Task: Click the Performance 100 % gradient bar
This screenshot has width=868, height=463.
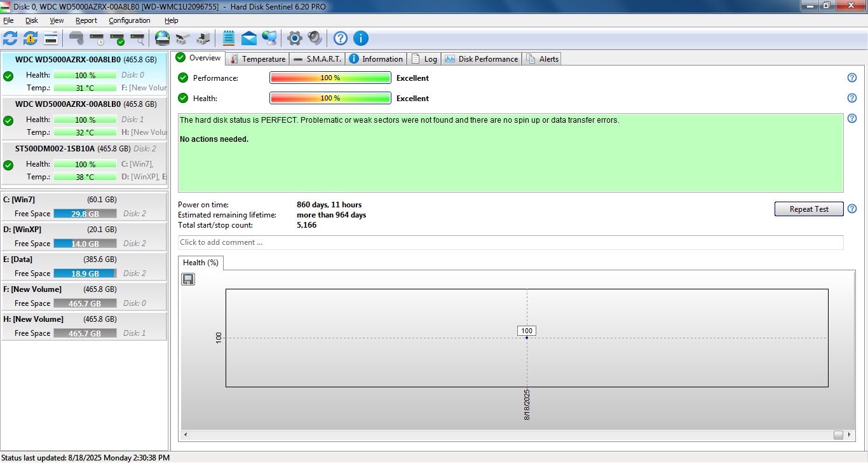Action: tap(330, 78)
